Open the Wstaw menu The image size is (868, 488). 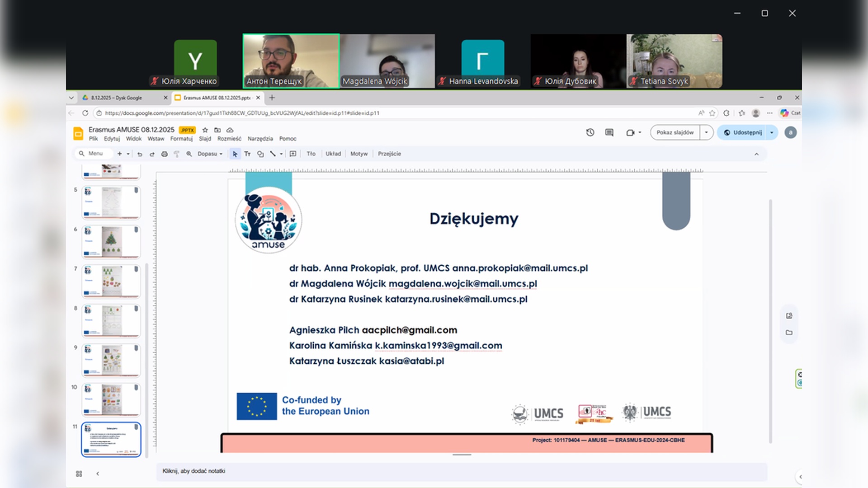point(156,139)
